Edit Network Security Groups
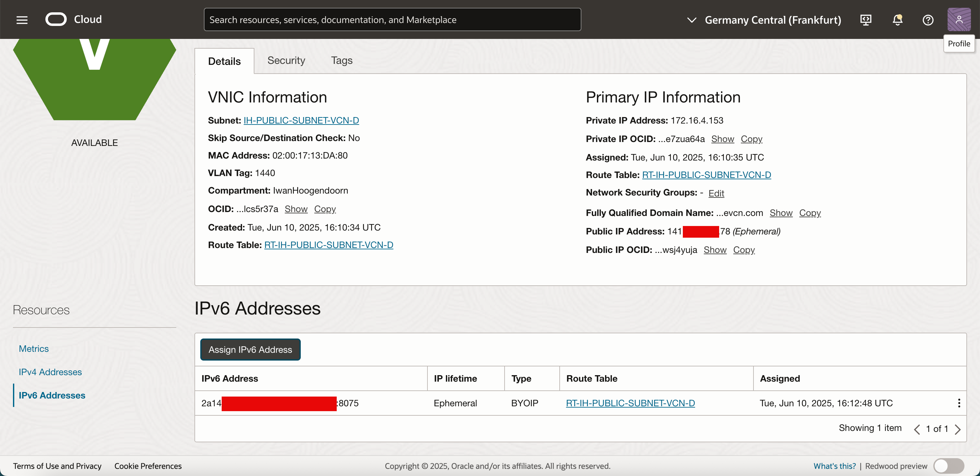980x476 pixels. 716,193
